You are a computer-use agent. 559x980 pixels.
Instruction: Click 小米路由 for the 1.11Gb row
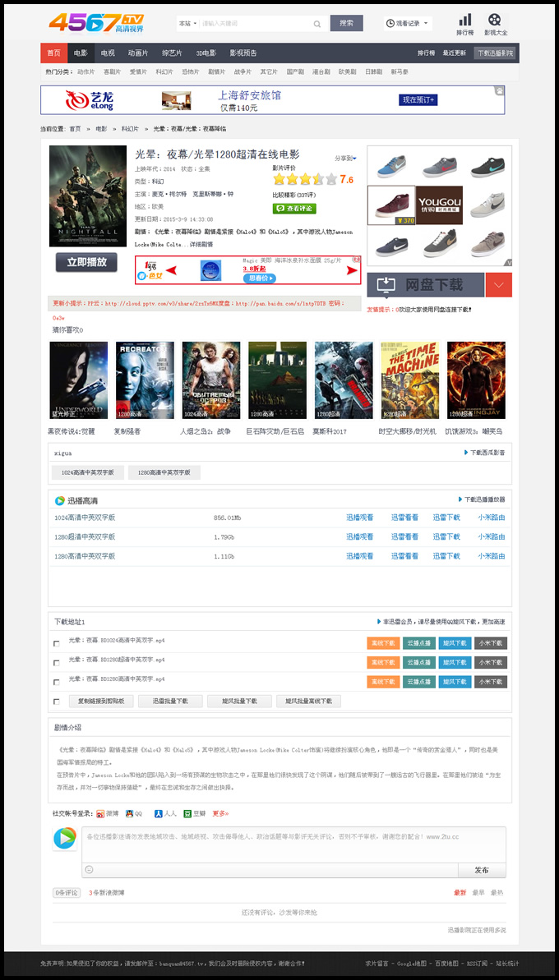[492, 556]
